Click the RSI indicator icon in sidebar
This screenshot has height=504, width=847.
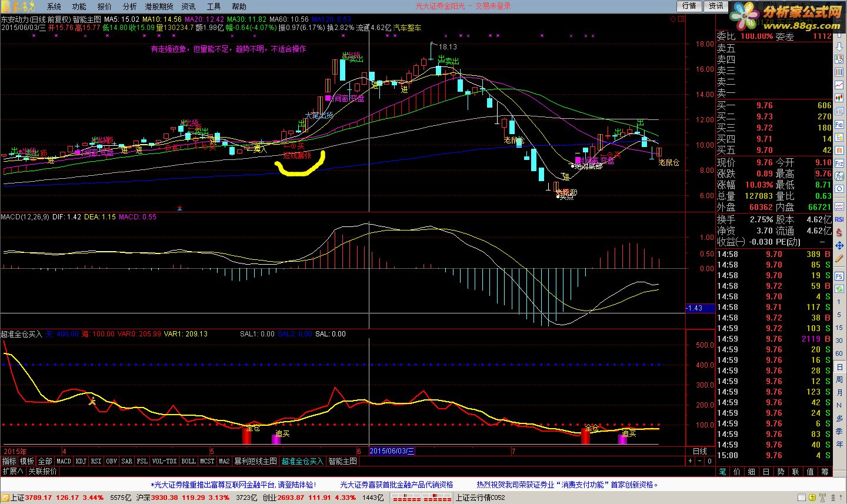click(x=839, y=219)
